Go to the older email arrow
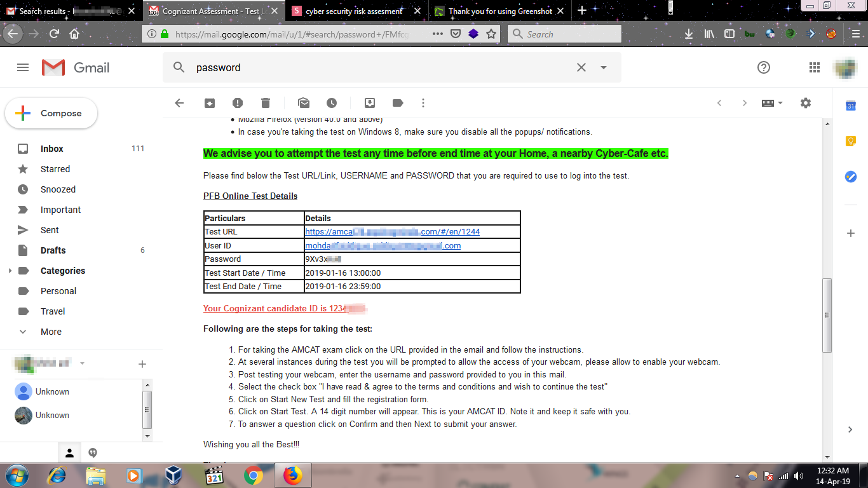868x488 pixels. click(745, 103)
